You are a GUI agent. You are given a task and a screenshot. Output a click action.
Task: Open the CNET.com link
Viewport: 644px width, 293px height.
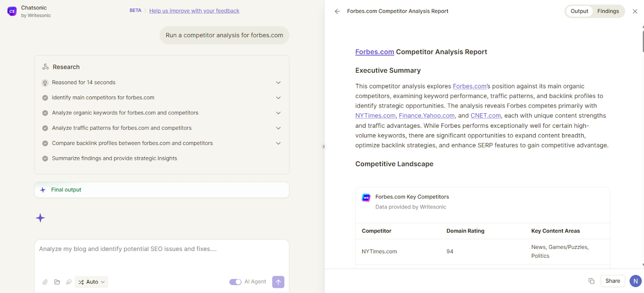(x=485, y=116)
